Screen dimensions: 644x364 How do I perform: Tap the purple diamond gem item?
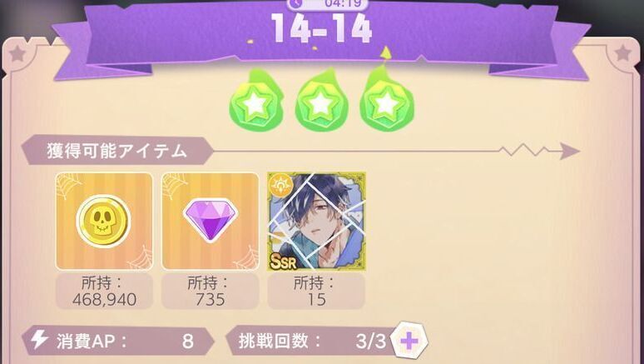pos(211,221)
